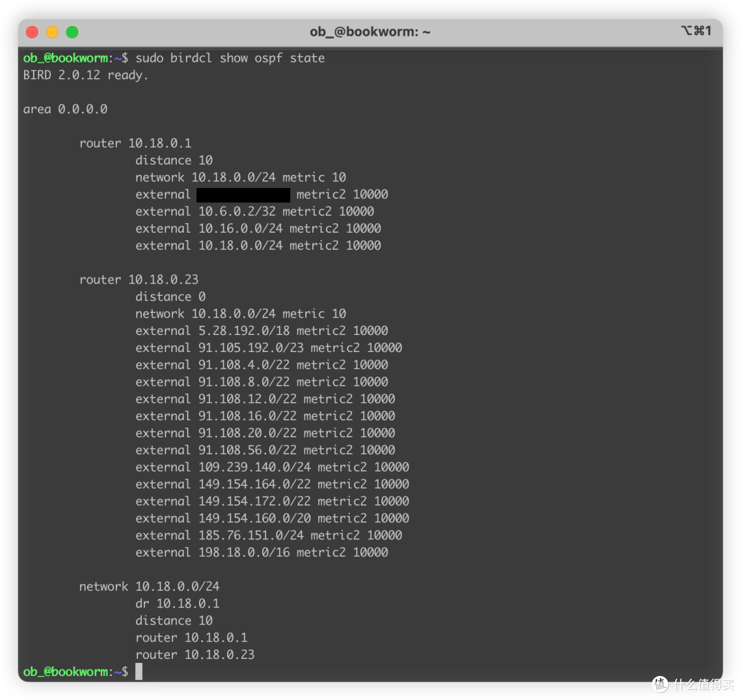Click the first green 'ob_@bookworm' prompt
The height and width of the screenshot is (700, 741).
[x=66, y=58]
